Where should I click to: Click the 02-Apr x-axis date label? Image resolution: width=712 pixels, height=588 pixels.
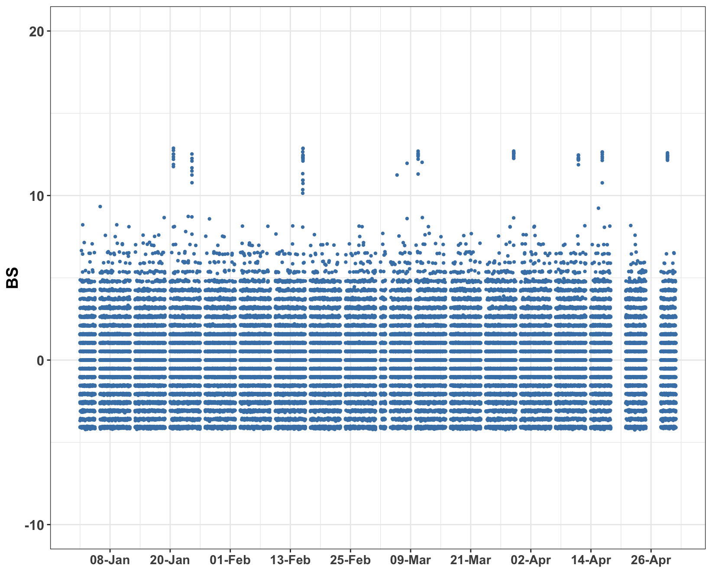point(531,560)
